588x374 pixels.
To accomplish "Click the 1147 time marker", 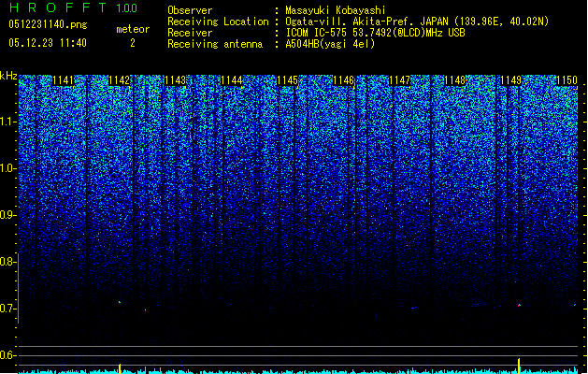I will (x=399, y=80).
